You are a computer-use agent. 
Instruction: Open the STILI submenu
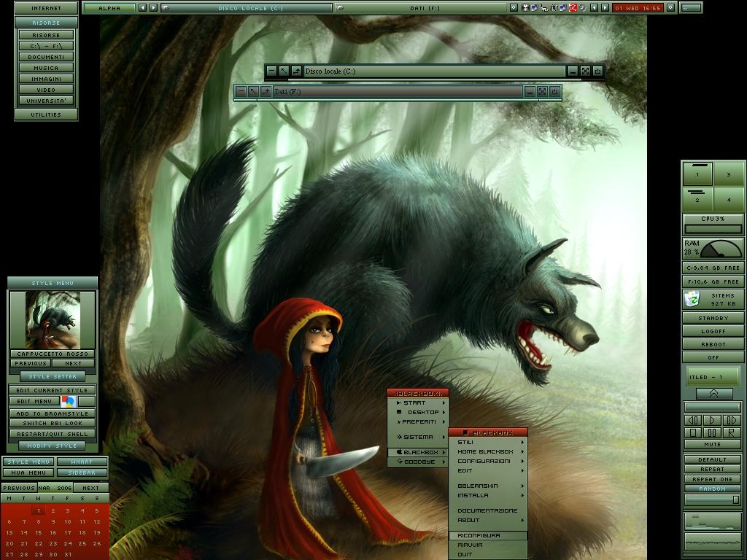[x=488, y=443]
